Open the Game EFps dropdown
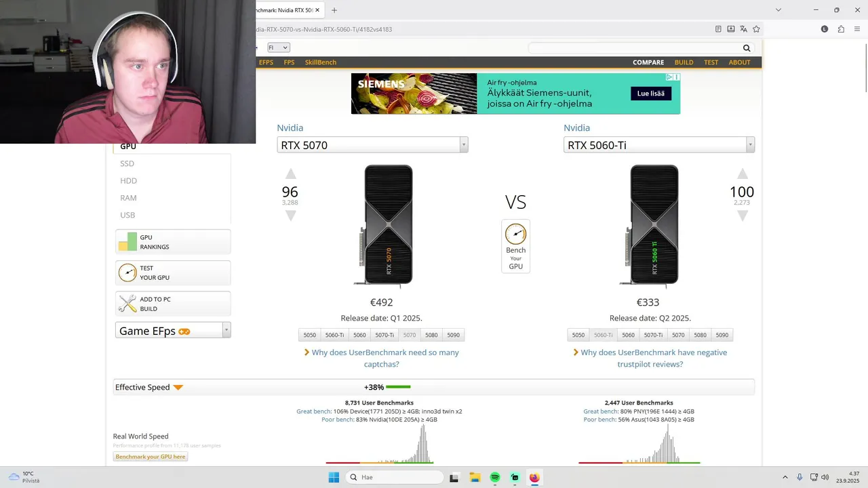This screenshot has width=868, height=488. tap(226, 331)
